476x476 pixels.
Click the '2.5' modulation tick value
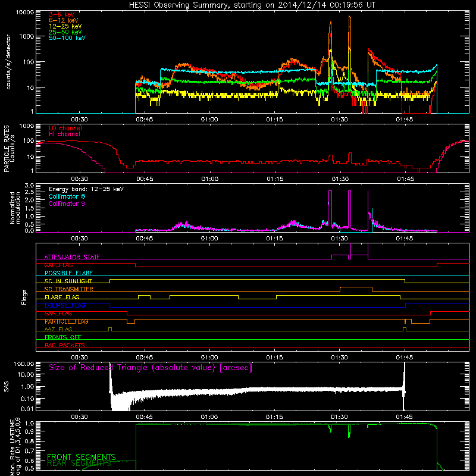click(x=29, y=192)
